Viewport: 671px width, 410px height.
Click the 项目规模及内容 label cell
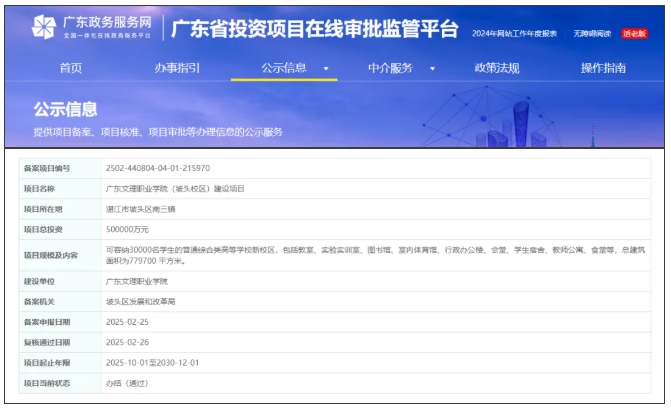(x=60, y=256)
